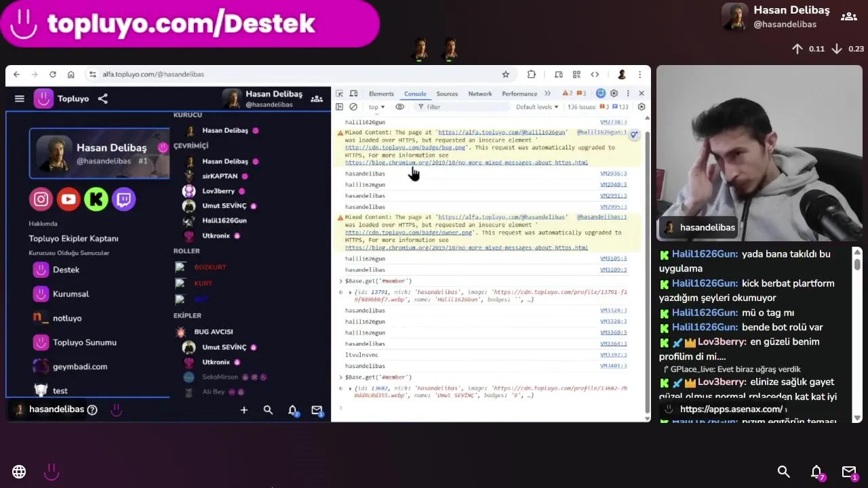Click the console Filter input field

(461, 107)
